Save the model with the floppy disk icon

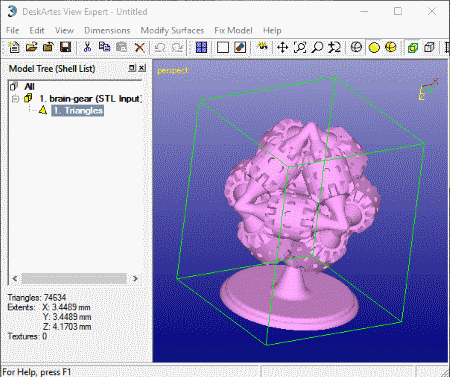click(65, 47)
